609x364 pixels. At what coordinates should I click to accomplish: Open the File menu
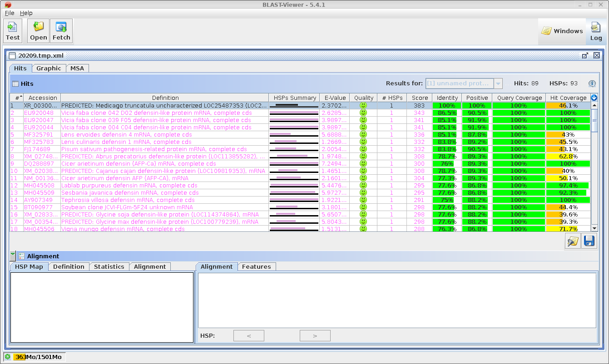tap(10, 13)
